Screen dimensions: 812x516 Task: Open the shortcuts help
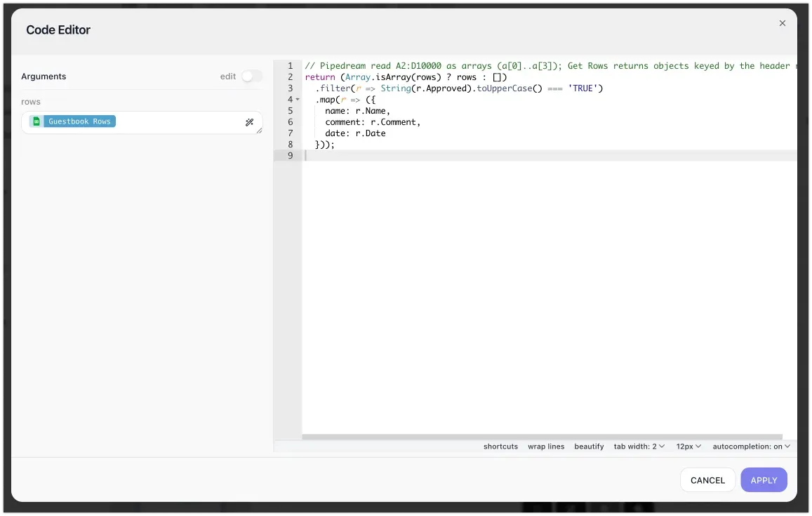tap(500, 446)
